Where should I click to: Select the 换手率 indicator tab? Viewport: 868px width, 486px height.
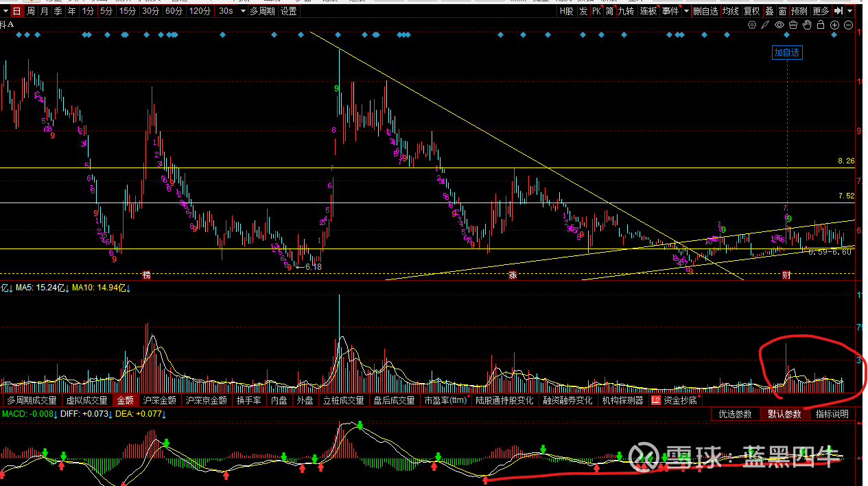[248, 400]
